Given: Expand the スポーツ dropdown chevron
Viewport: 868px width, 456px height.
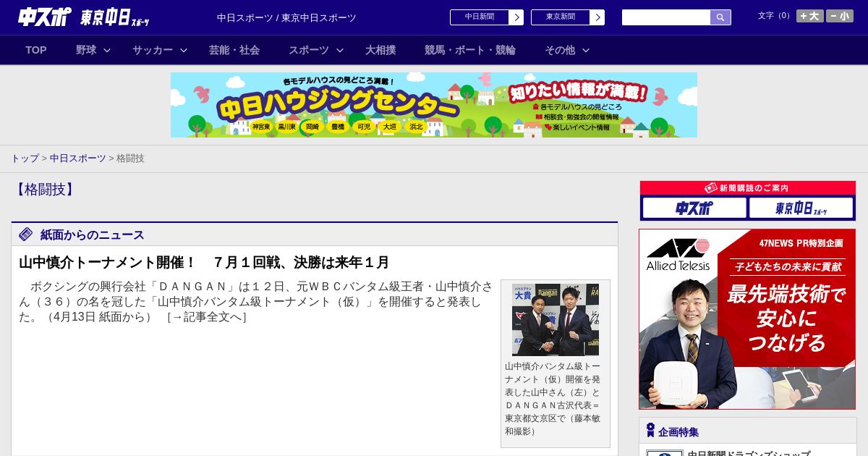Looking at the screenshot, I should point(340,51).
